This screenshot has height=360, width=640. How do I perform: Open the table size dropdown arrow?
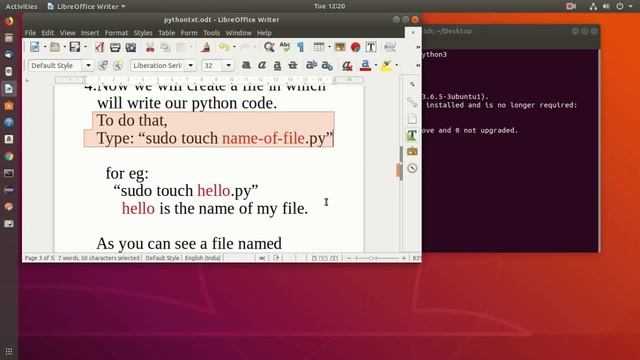tap(329, 47)
